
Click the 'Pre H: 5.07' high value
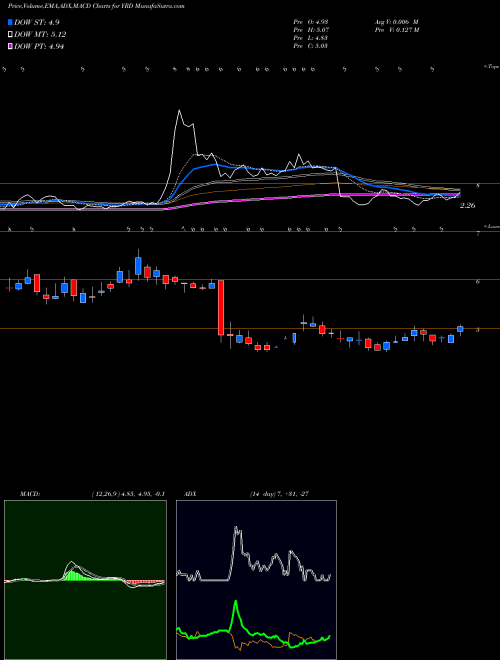311,30
